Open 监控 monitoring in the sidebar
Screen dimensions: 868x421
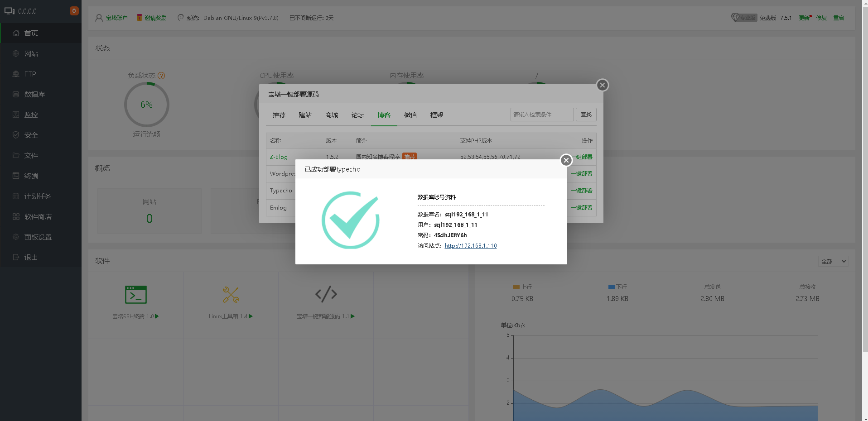point(41,115)
